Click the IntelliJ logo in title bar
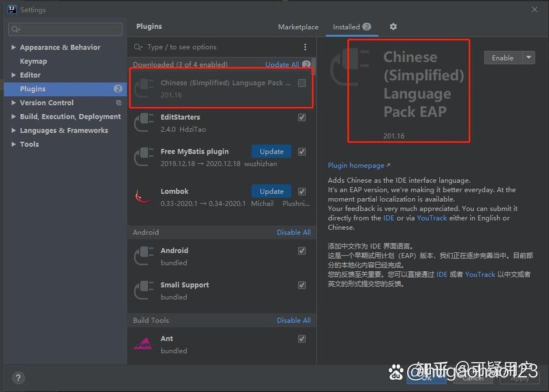Image resolution: width=549 pixels, height=392 pixels. pos(12,9)
